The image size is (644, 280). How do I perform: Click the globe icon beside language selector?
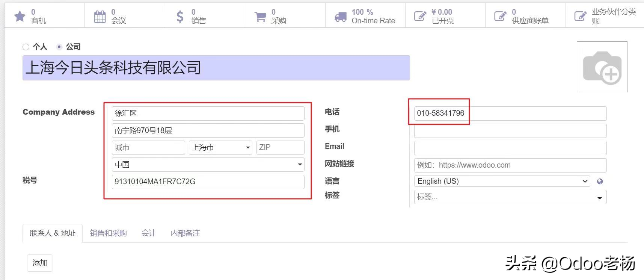click(x=600, y=182)
